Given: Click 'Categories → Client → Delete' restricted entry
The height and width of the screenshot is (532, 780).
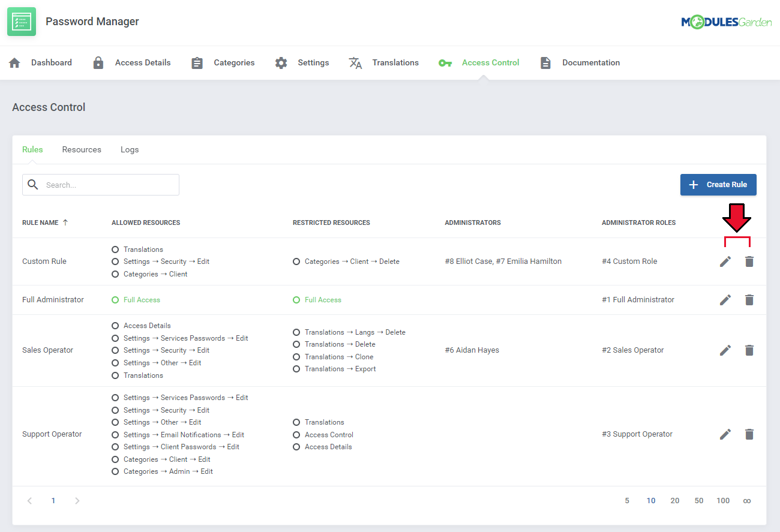Looking at the screenshot, I should 352,262.
